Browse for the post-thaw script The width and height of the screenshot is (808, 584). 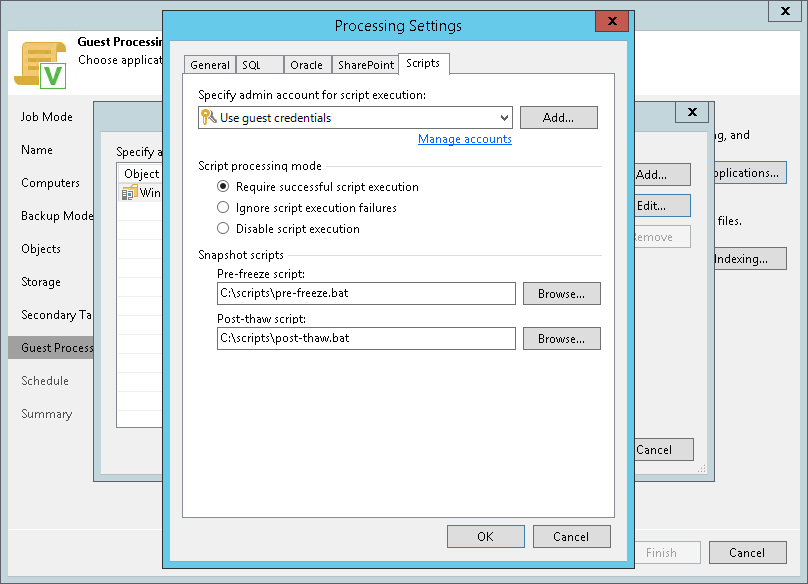coord(560,339)
